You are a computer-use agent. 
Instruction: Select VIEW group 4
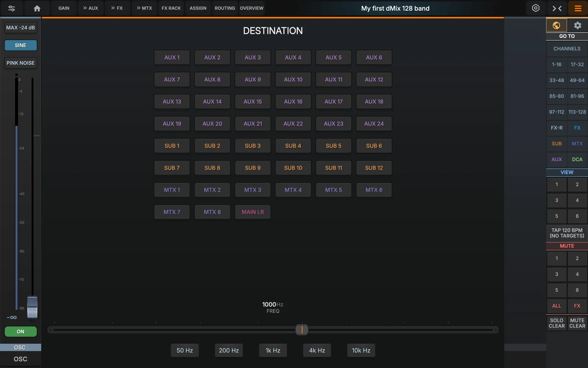(577, 200)
